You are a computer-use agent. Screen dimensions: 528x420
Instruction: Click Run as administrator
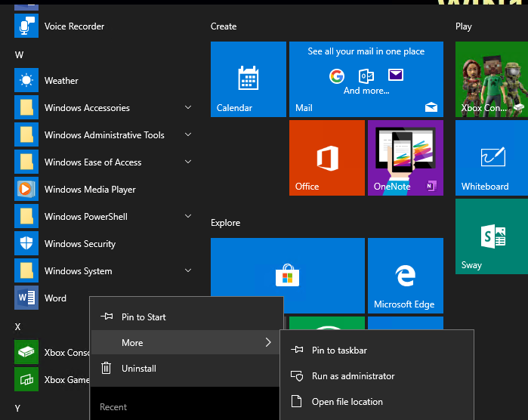coord(353,376)
